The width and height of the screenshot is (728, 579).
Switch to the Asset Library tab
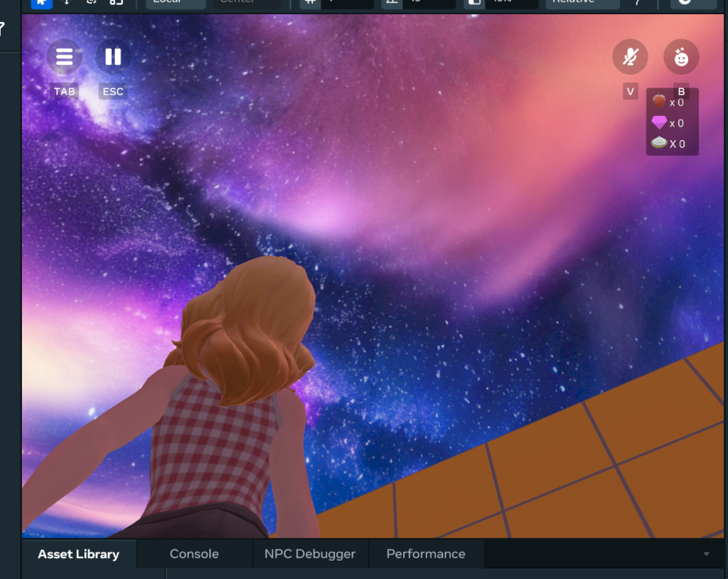click(78, 554)
